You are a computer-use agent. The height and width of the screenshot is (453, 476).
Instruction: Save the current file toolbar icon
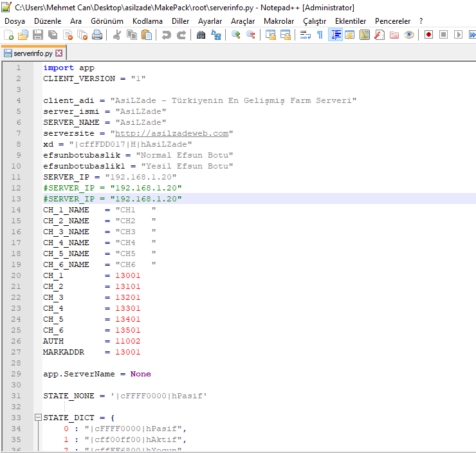click(x=38, y=35)
